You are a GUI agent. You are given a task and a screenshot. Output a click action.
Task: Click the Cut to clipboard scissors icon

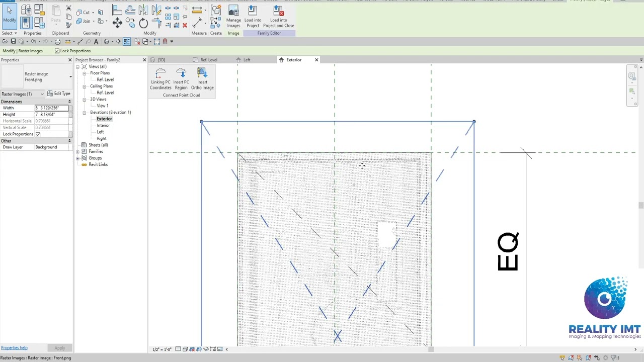68,9
